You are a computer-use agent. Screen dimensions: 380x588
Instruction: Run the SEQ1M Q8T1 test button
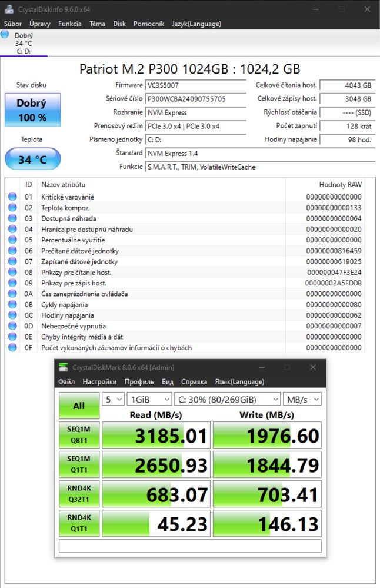(79, 435)
